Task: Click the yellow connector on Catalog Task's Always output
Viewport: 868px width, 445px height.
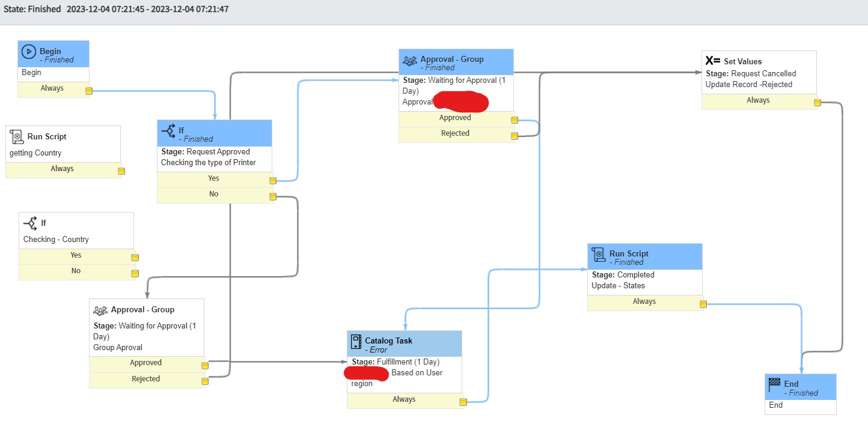Action: 463,402
